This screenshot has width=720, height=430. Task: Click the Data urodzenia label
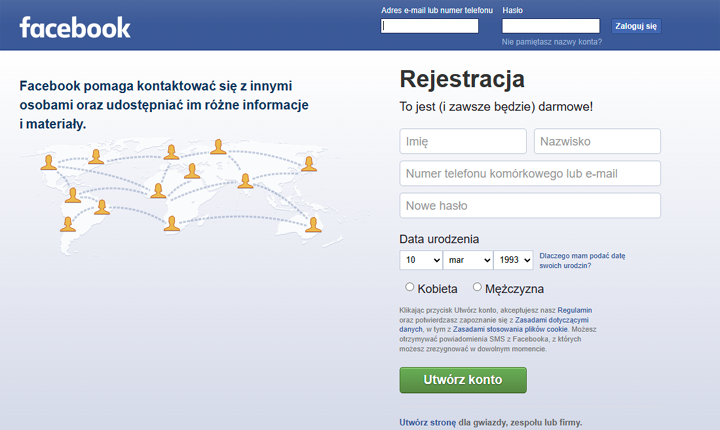pos(439,239)
